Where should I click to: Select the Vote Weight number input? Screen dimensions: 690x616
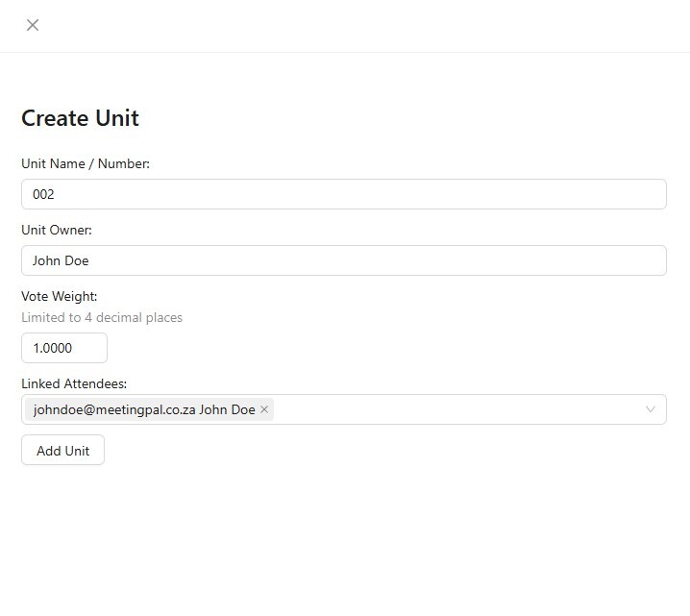[x=64, y=348]
